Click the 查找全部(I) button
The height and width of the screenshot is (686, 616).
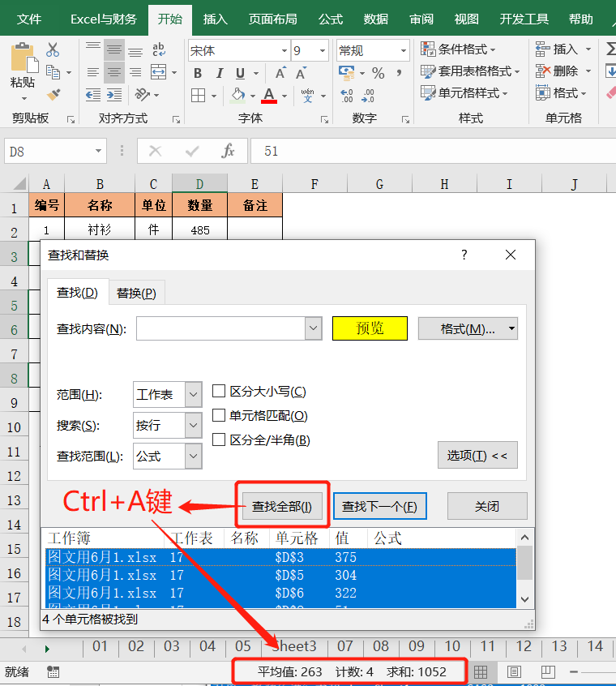(x=282, y=506)
